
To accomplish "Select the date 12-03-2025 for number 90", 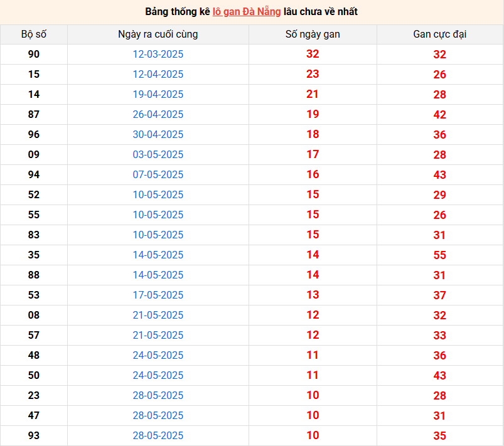I will tap(158, 55).
